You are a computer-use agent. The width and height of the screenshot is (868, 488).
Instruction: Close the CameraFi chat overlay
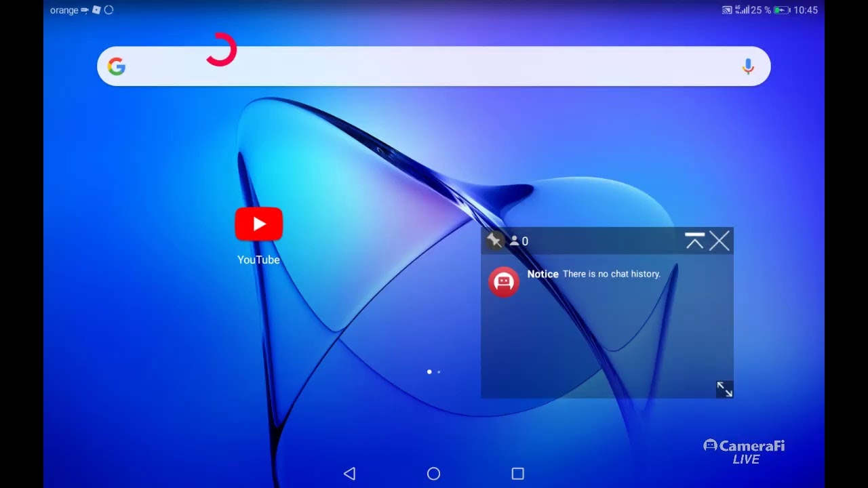pyautogui.click(x=719, y=241)
